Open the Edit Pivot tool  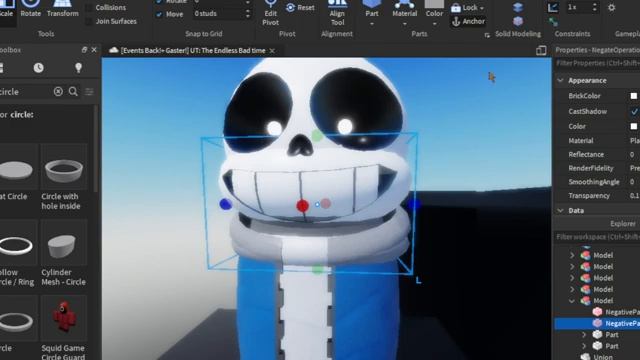270,13
